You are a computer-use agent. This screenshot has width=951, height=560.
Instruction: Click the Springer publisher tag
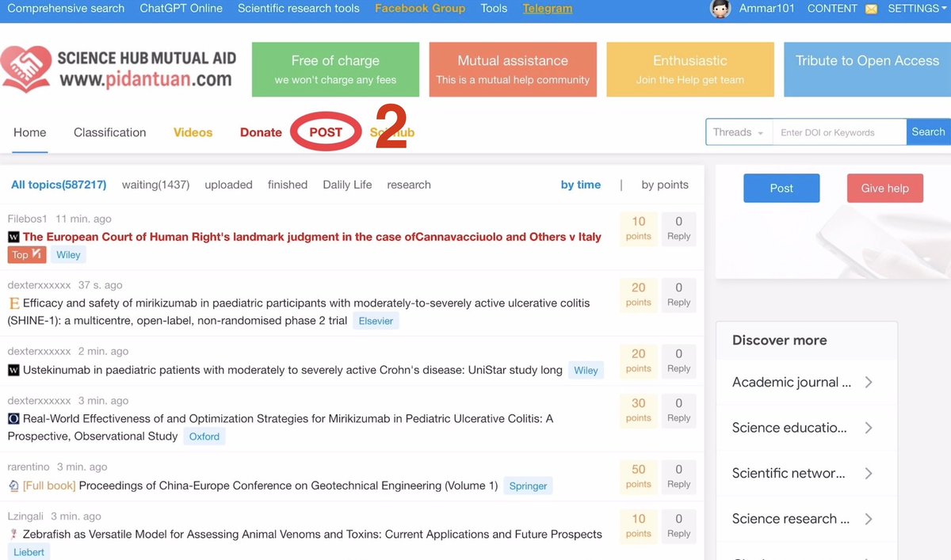(528, 486)
